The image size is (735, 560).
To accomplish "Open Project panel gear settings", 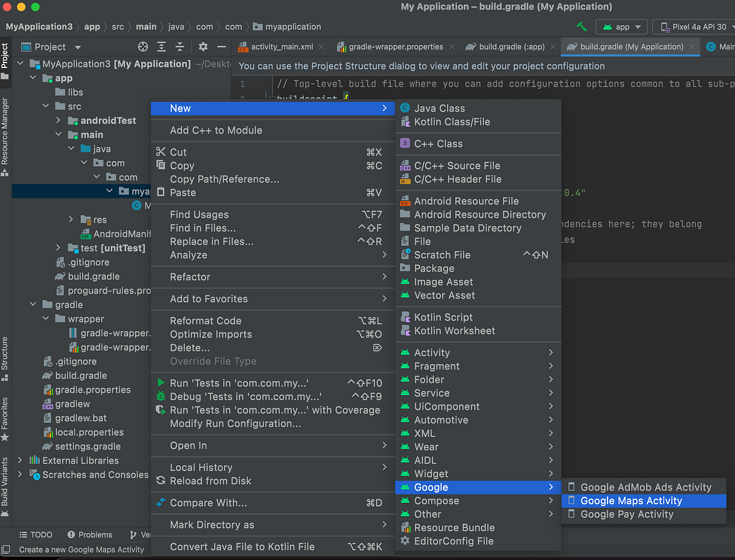I will click(x=203, y=47).
